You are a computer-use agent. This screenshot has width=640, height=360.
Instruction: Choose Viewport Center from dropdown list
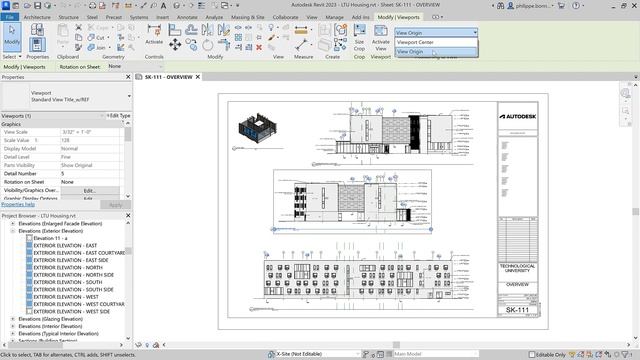[x=436, y=42]
